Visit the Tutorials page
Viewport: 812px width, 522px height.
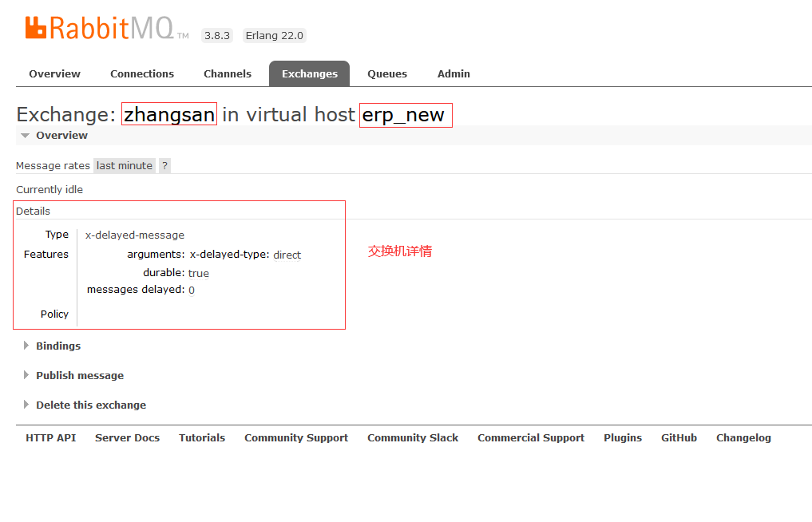point(201,437)
